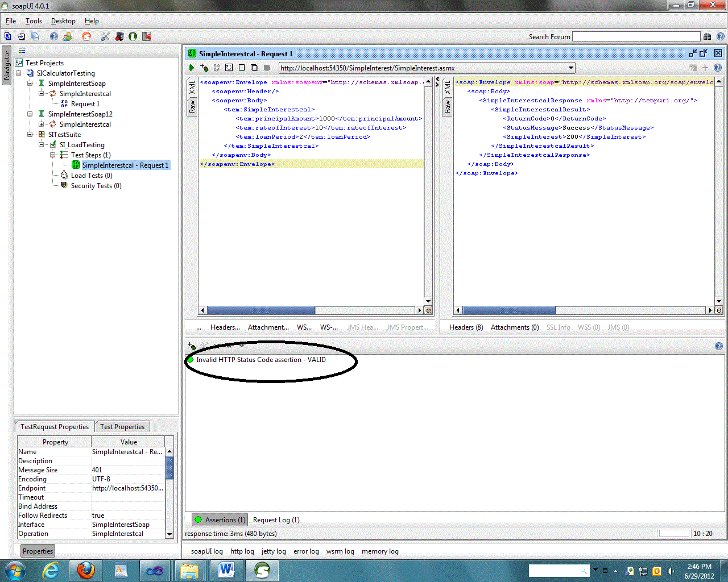Click the recreate request icon next to SOAP icon

pyautogui.click(x=229, y=68)
